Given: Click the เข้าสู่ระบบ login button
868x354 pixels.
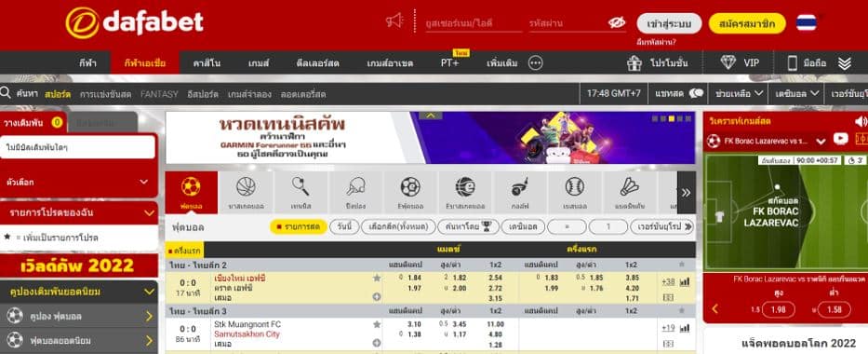Looking at the screenshot, I should pyautogui.click(x=669, y=24).
